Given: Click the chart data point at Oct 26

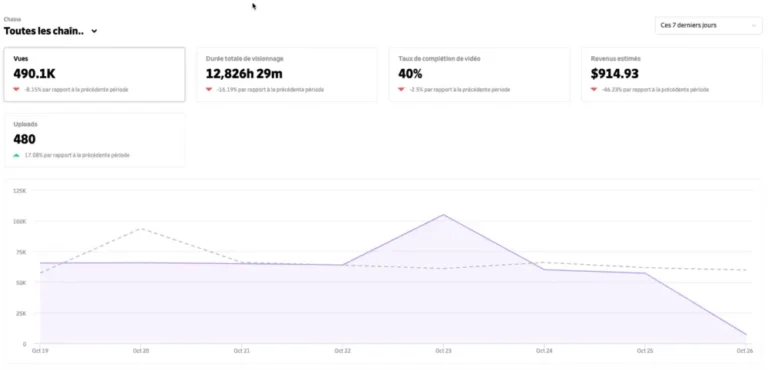Looking at the screenshot, I should point(745,335).
